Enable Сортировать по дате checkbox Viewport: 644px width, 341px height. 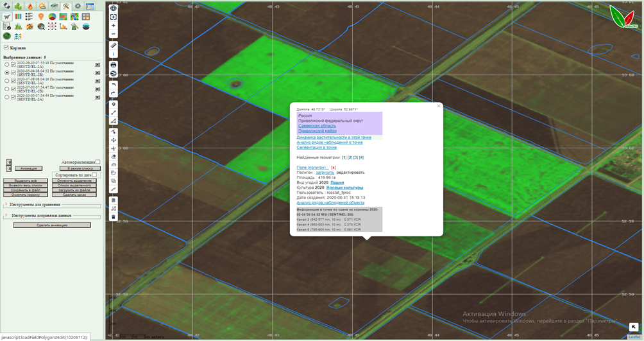[x=94, y=175]
